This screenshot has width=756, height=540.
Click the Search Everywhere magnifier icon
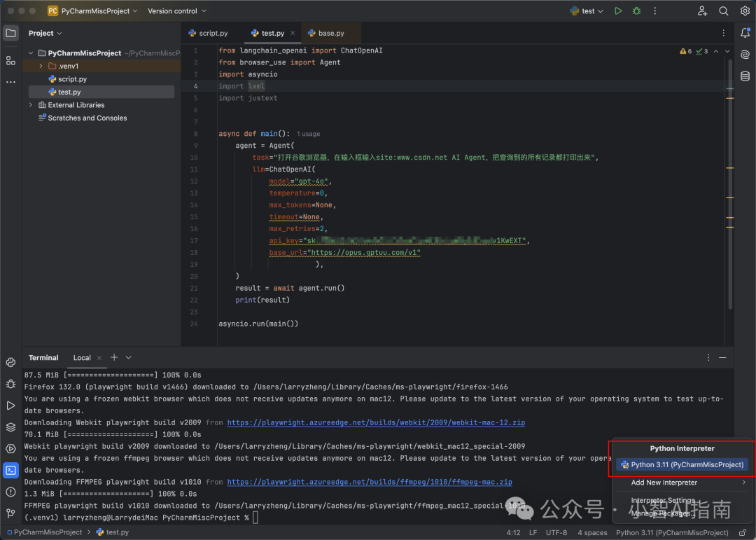[x=724, y=11]
